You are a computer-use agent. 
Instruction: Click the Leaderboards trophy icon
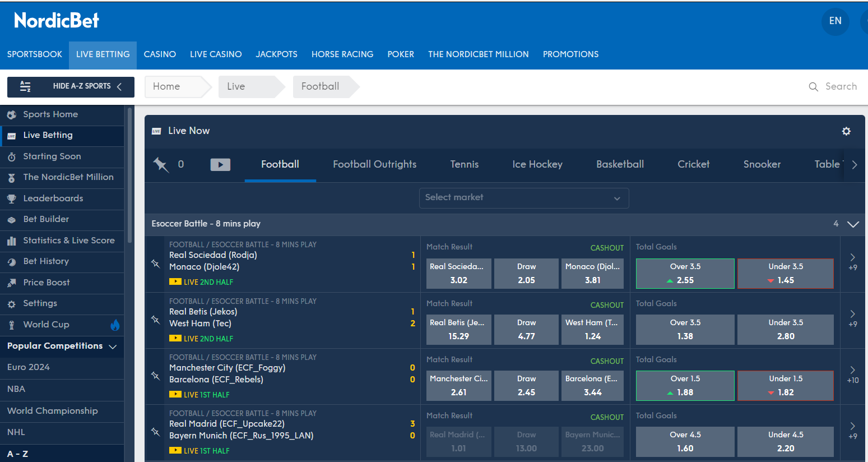[x=11, y=198]
